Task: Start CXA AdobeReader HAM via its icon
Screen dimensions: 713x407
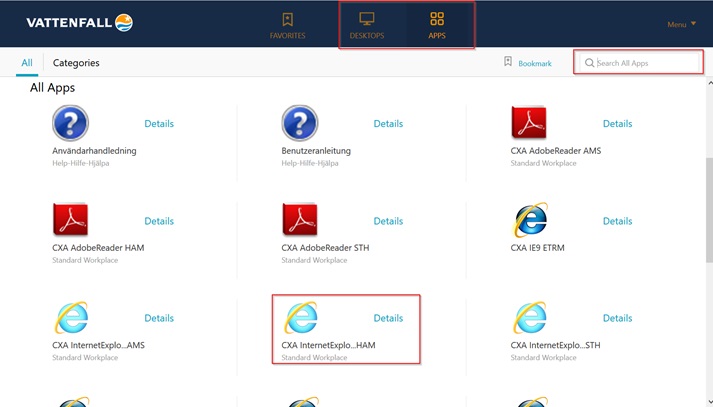Action: tap(70, 220)
